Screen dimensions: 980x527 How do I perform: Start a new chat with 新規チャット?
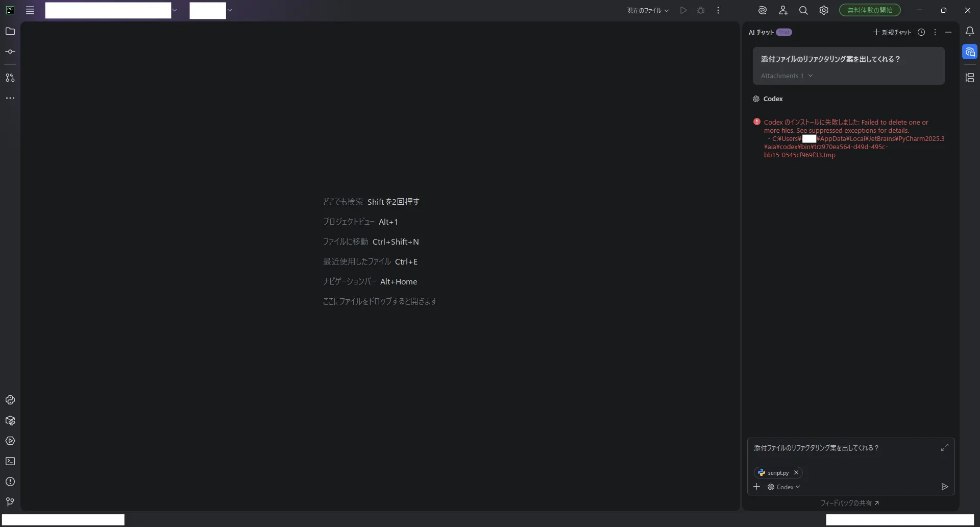pos(892,32)
